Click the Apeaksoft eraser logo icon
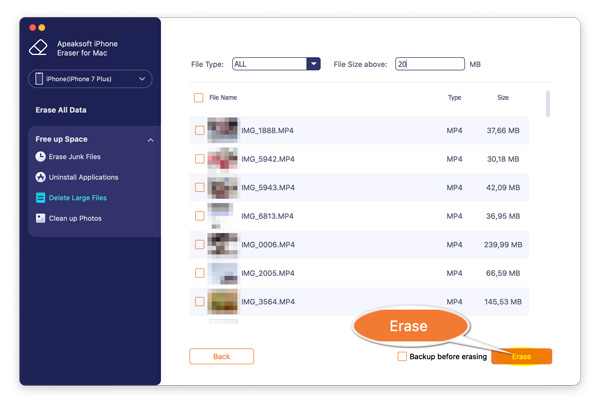 pos(38,48)
